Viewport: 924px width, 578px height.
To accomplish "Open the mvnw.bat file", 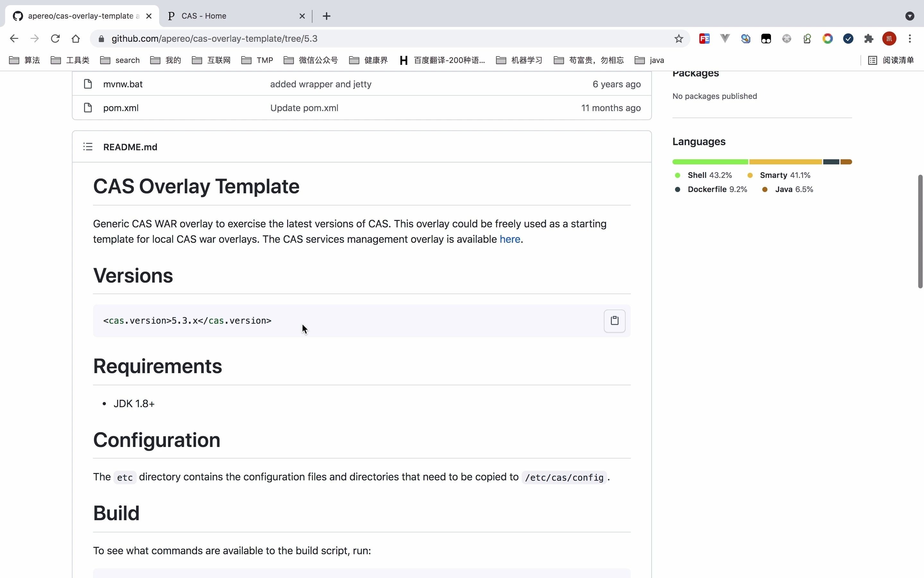I will click(123, 84).
